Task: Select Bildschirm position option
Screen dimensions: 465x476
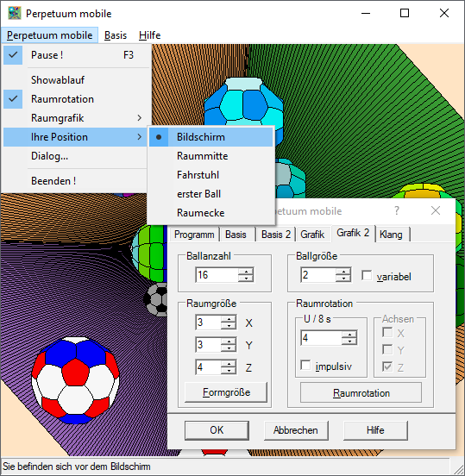Action: point(211,137)
